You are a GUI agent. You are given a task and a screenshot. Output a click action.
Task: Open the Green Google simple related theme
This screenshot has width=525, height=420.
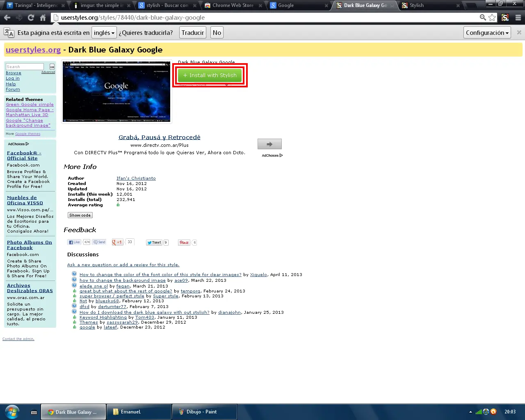click(x=30, y=105)
